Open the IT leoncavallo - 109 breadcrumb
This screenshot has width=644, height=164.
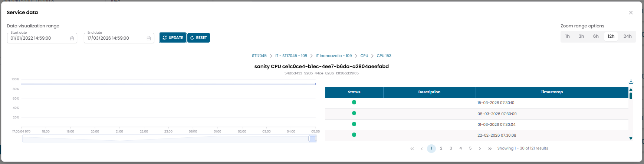point(333,56)
